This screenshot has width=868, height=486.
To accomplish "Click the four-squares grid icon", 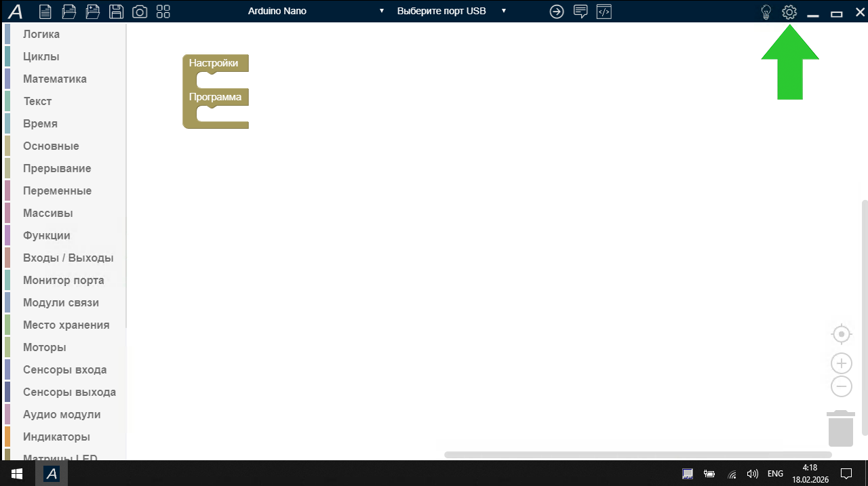I will point(163,12).
